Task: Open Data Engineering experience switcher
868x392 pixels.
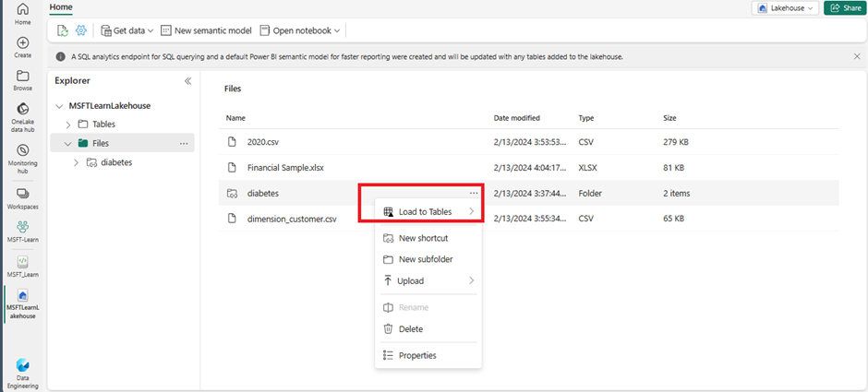Action: coord(23,374)
